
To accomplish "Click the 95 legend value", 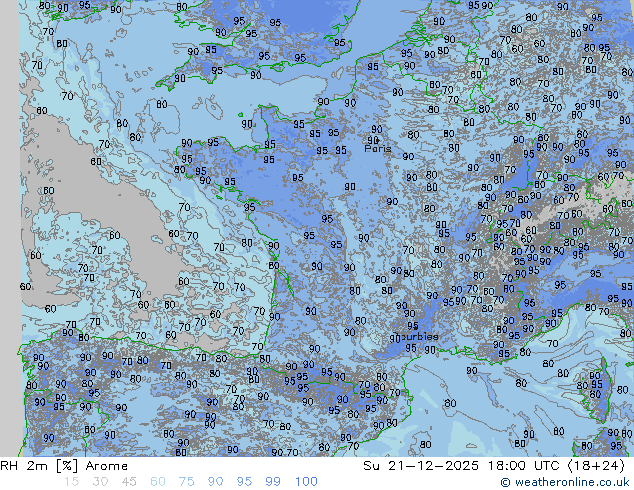I will tap(244, 482).
